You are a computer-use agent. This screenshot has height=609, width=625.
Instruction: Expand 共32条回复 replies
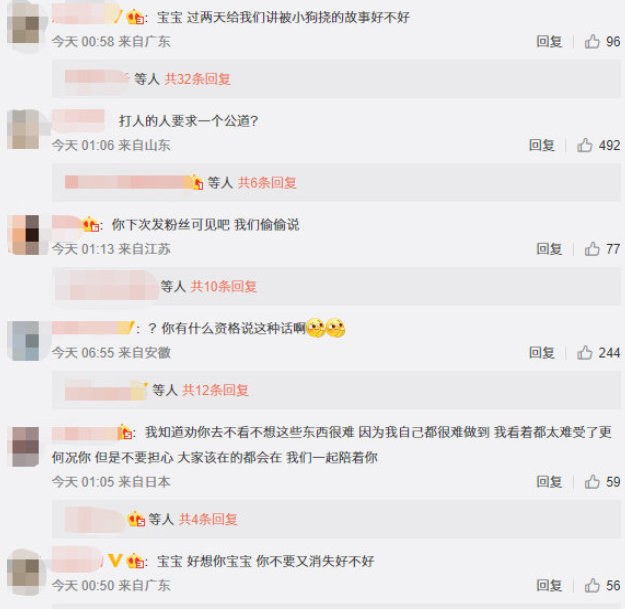(x=198, y=79)
